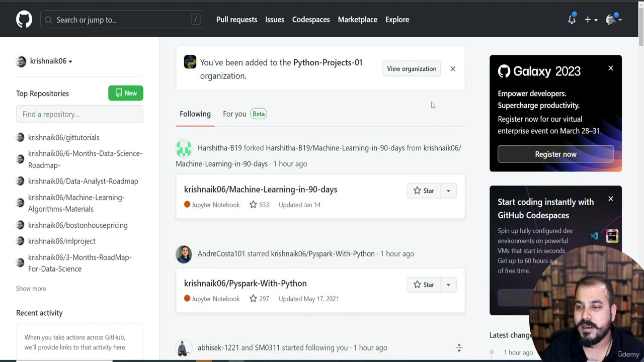This screenshot has width=644, height=362.
Task: Open the profile avatar menu in header
Action: [x=613, y=20]
